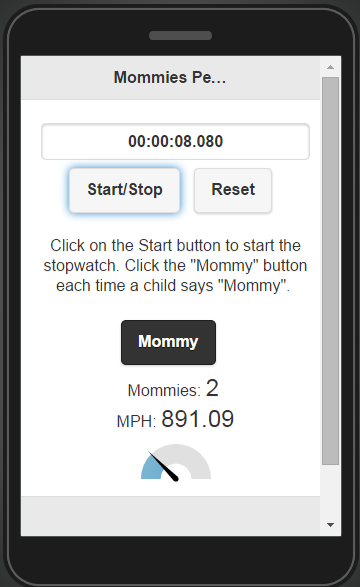The image size is (360, 587).
Task: Click the black gauge needle
Action: (x=163, y=466)
